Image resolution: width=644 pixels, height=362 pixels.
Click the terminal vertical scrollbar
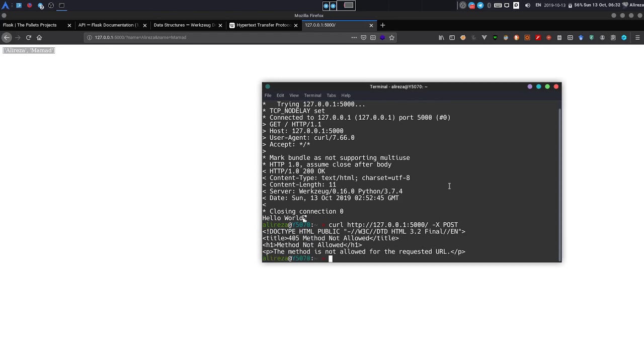pyautogui.click(x=559, y=181)
